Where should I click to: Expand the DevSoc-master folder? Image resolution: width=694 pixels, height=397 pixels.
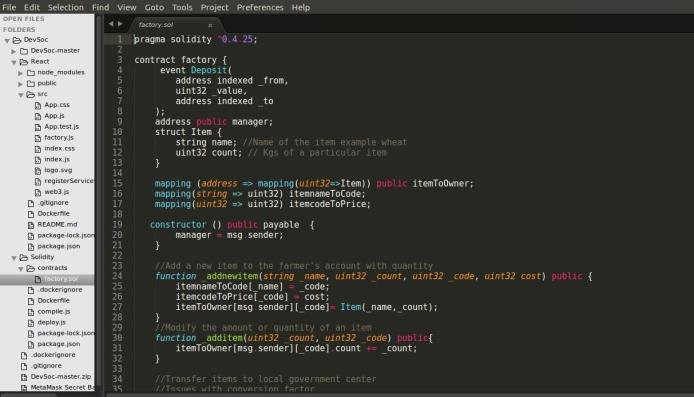14,51
